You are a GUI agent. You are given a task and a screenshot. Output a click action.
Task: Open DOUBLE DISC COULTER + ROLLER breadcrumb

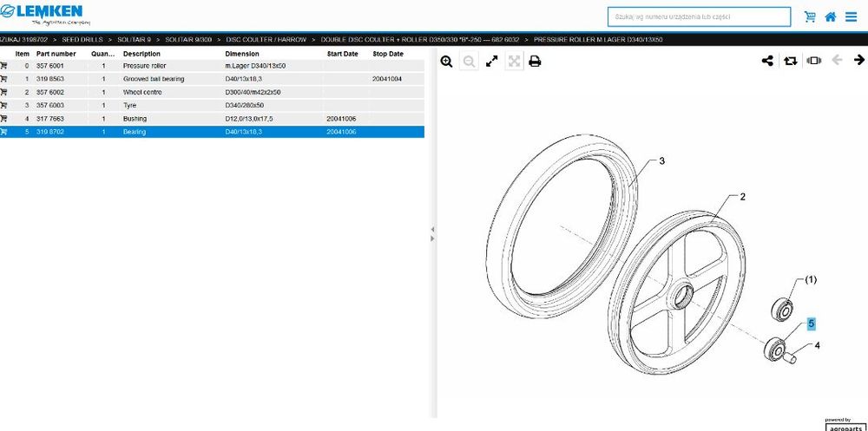420,40
